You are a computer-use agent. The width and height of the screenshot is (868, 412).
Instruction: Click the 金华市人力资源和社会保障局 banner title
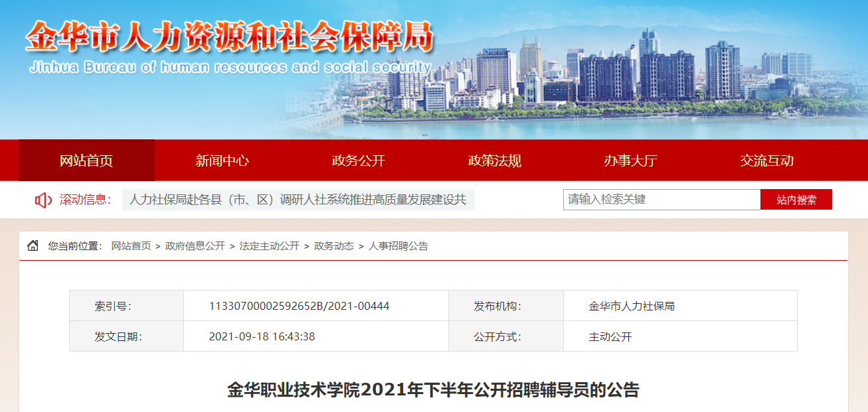pos(230,36)
